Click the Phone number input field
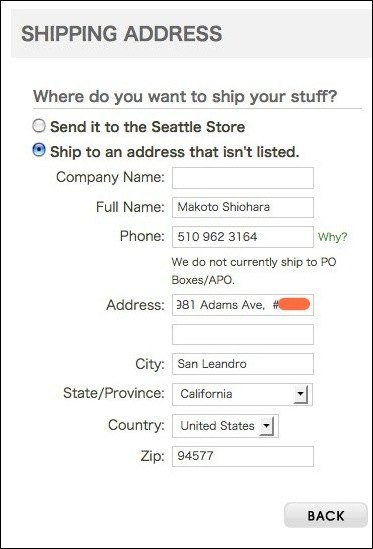The image size is (373, 549). (243, 237)
